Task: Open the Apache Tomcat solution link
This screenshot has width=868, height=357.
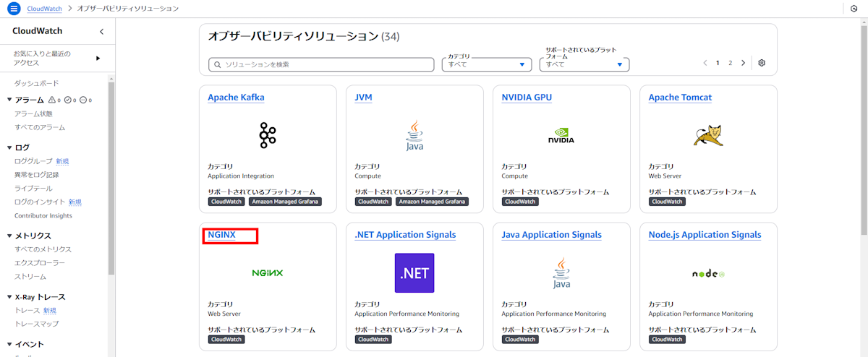Action: (x=680, y=98)
